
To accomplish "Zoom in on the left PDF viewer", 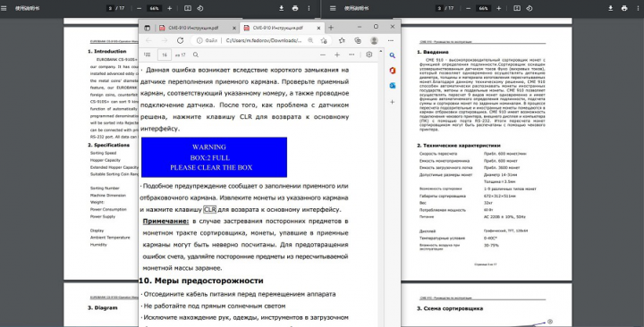I will [x=170, y=8].
